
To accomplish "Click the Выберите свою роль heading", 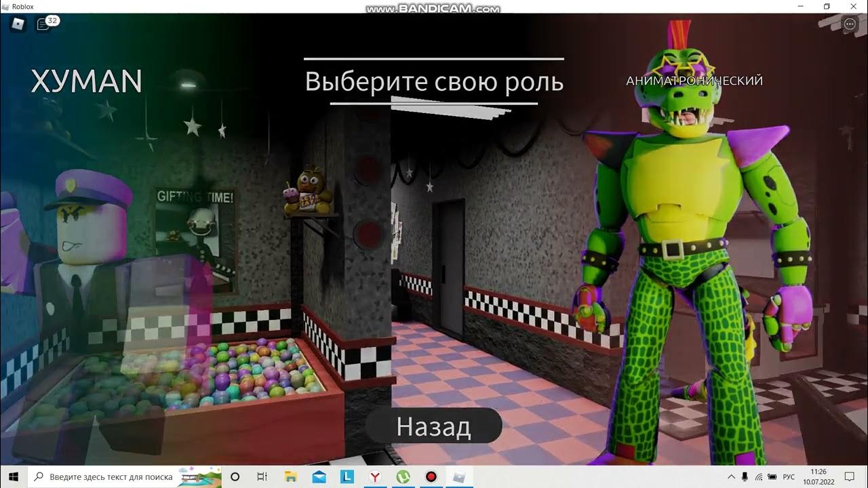I will (x=434, y=81).
